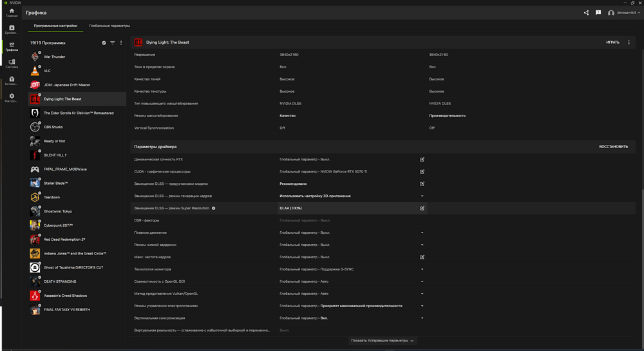Expand Режим управления электропитанием dropdown
The image size is (644, 351).
click(x=422, y=306)
